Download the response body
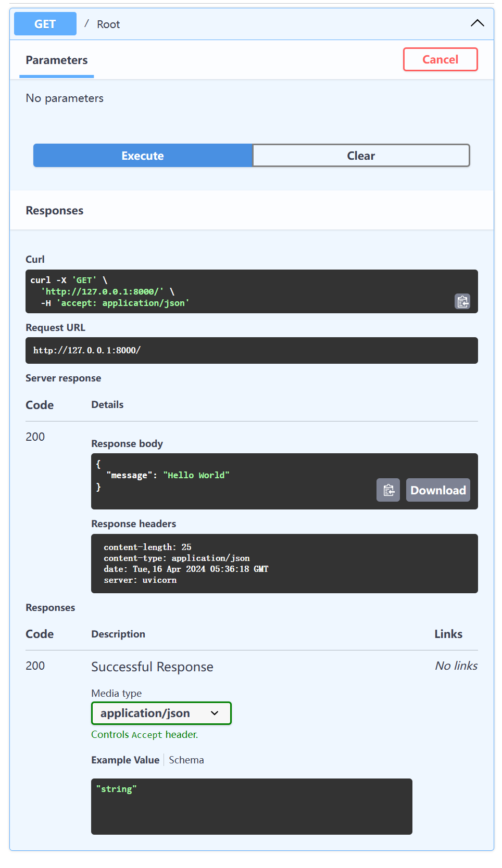Viewport: 502px width, 868px height. [438, 490]
